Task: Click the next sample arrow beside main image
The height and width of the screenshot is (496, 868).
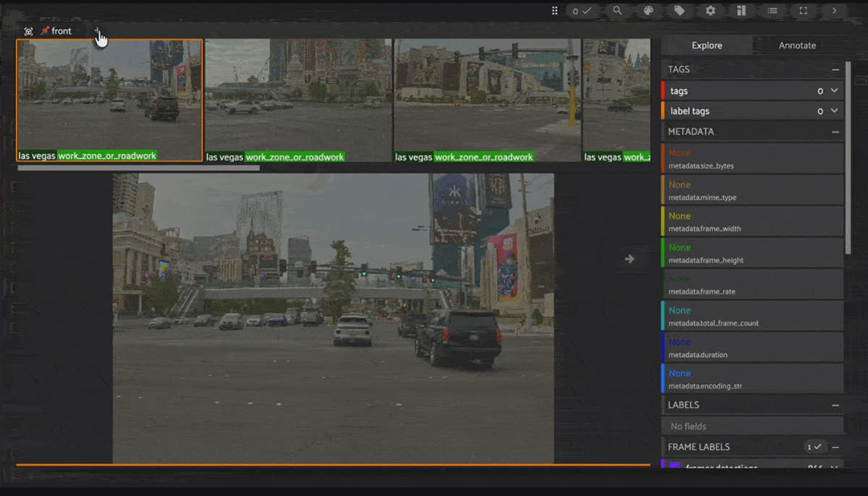Action: coord(629,259)
